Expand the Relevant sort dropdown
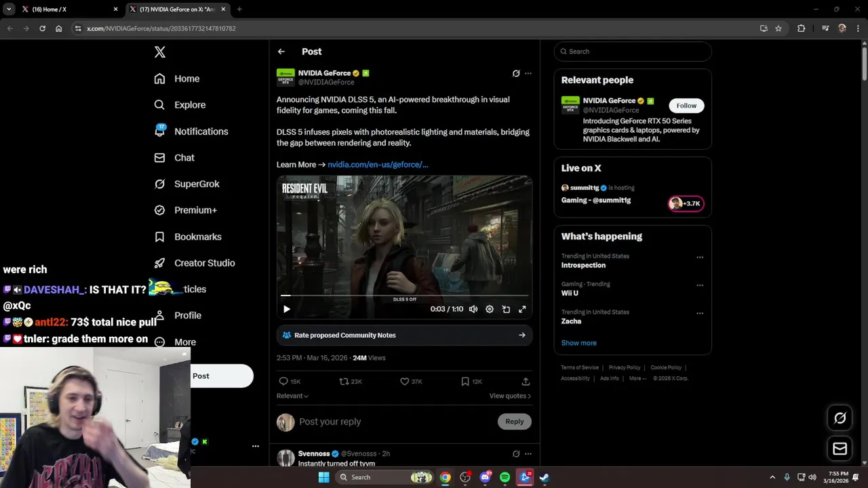The height and width of the screenshot is (488, 868). click(x=292, y=396)
